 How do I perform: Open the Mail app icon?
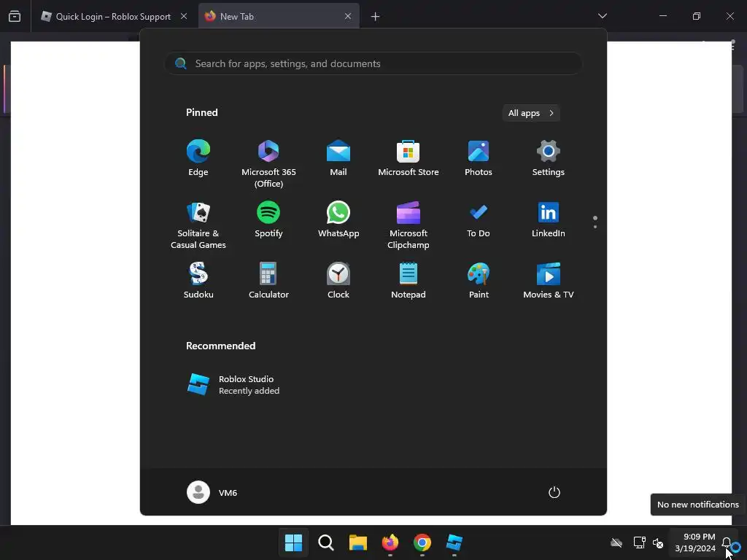coord(338,158)
